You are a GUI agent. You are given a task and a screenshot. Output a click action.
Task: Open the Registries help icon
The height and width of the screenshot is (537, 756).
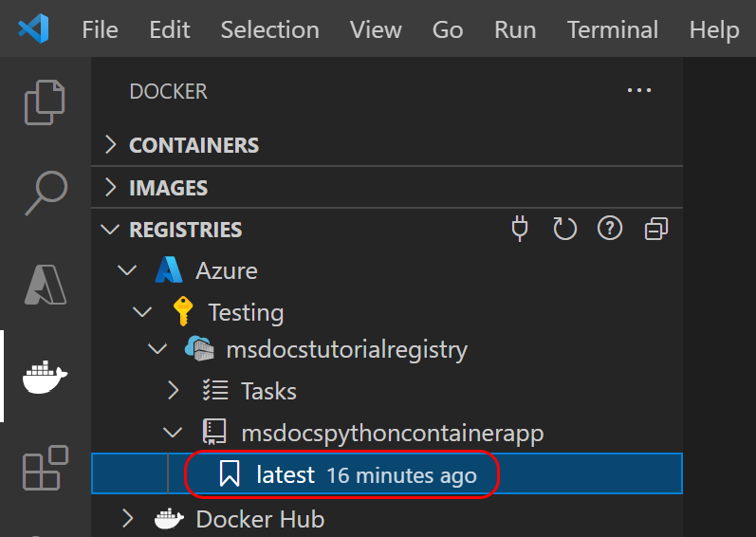click(610, 229)
